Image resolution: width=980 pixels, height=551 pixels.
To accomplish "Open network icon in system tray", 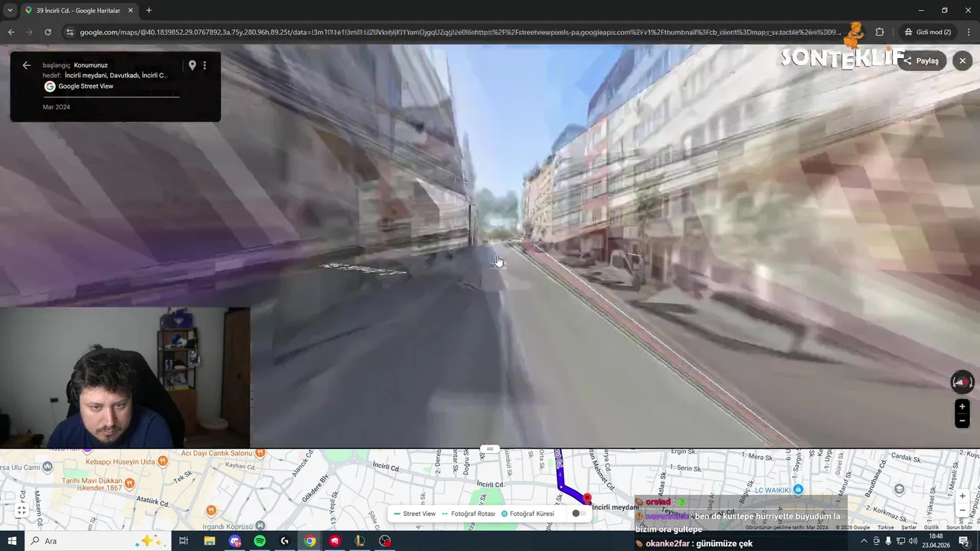I will (900, 541).
